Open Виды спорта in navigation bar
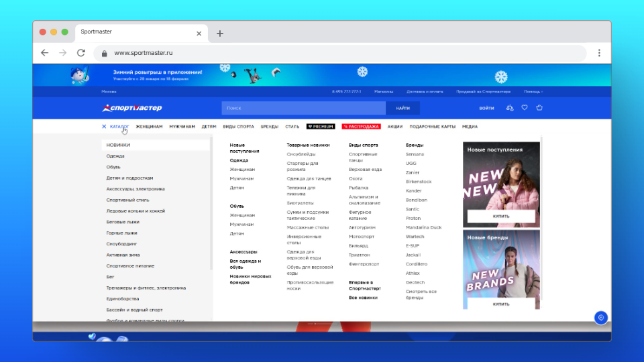Image resolution: width=644 pixels, height=362 pixels. [x=238, y=127]
